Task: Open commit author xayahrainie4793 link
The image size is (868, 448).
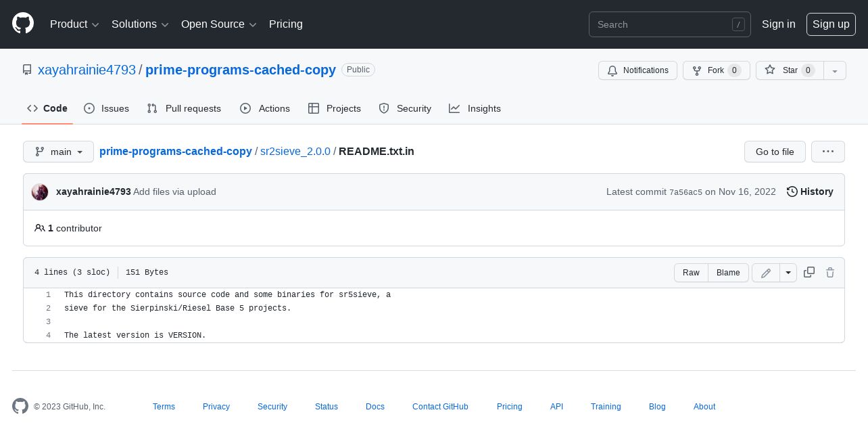Action: pyautogui.click(x=93, y=192)
